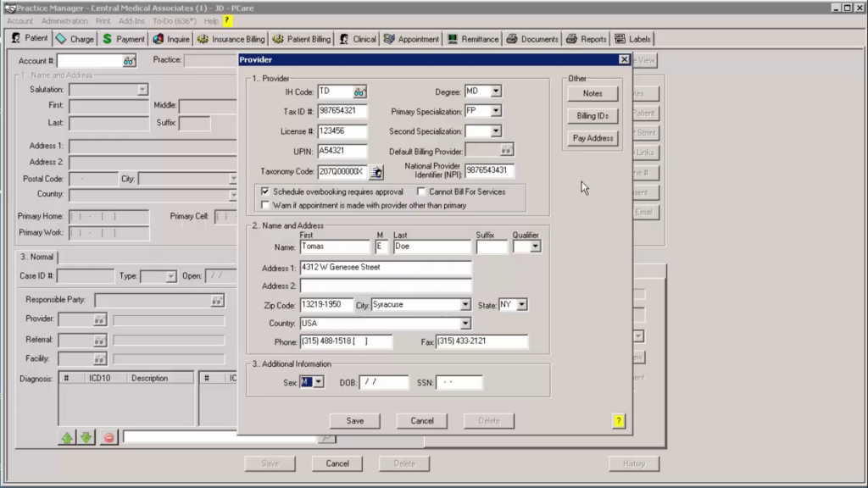Click Referral binoculars lookup icon
This screenshot has width=868, height=488.
click(100, 341)
